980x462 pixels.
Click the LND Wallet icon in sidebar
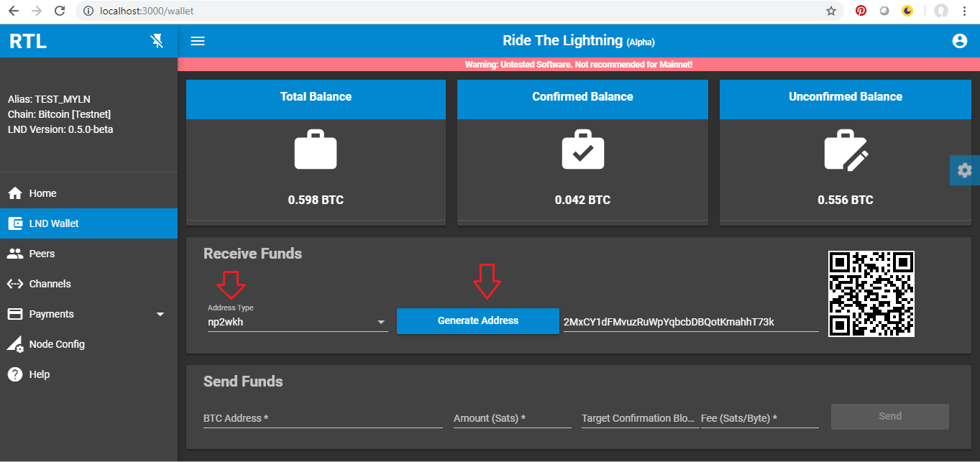14,223
